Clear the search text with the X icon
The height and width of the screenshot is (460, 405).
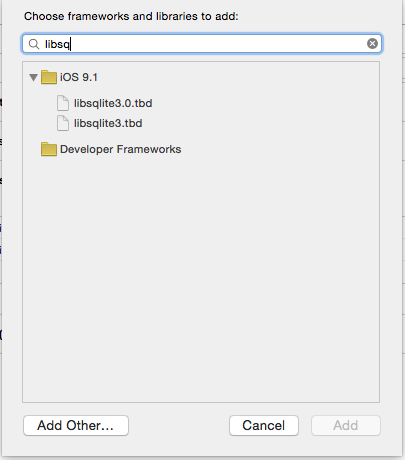tap(372, 44)
